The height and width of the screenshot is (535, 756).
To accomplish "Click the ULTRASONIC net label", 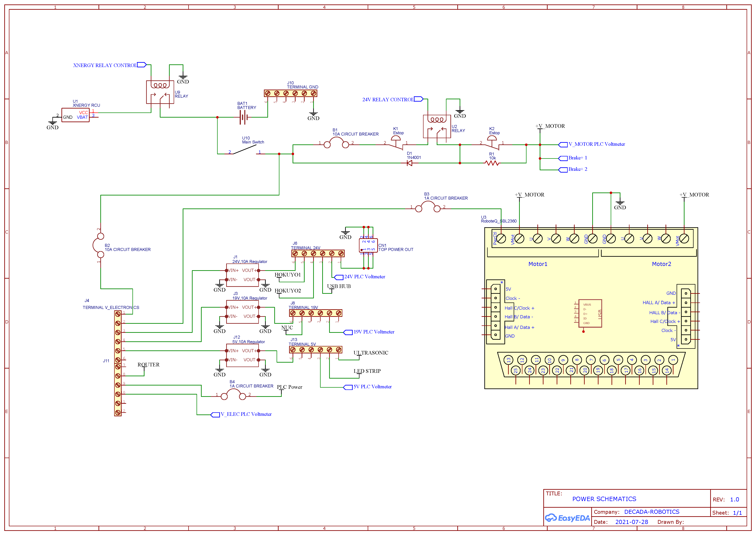I will [x=371, y=353].
